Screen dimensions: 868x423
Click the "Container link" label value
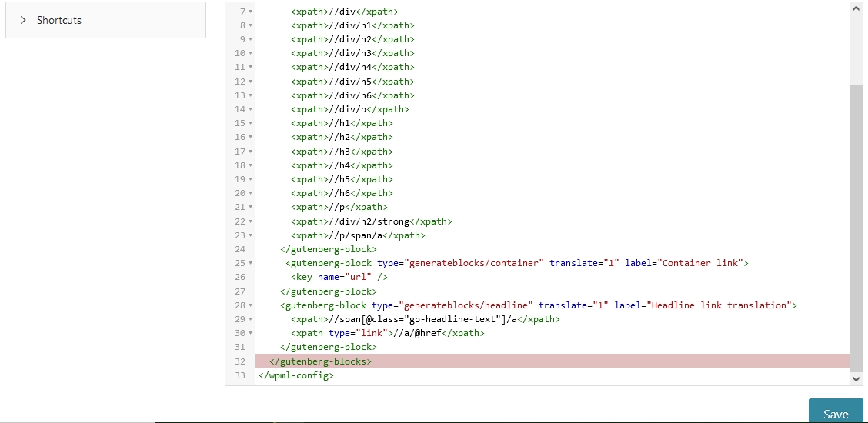tap(699, 263)
